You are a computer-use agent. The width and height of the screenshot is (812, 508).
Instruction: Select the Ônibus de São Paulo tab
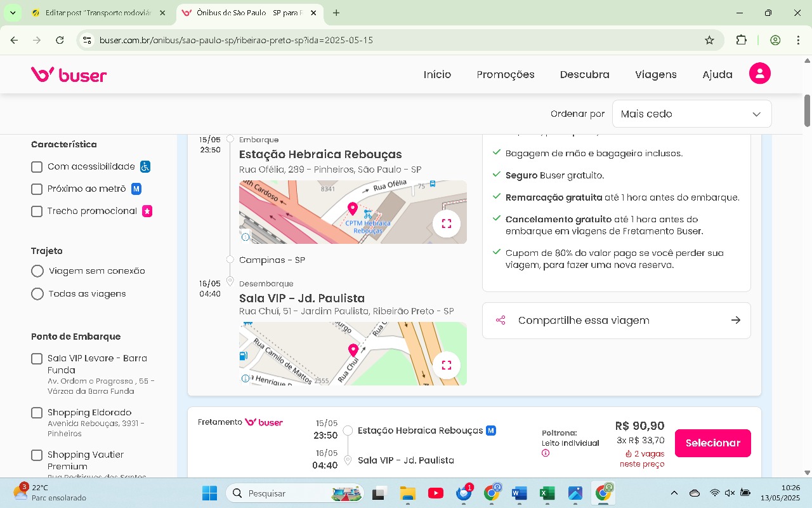click(x=249, y=13)
